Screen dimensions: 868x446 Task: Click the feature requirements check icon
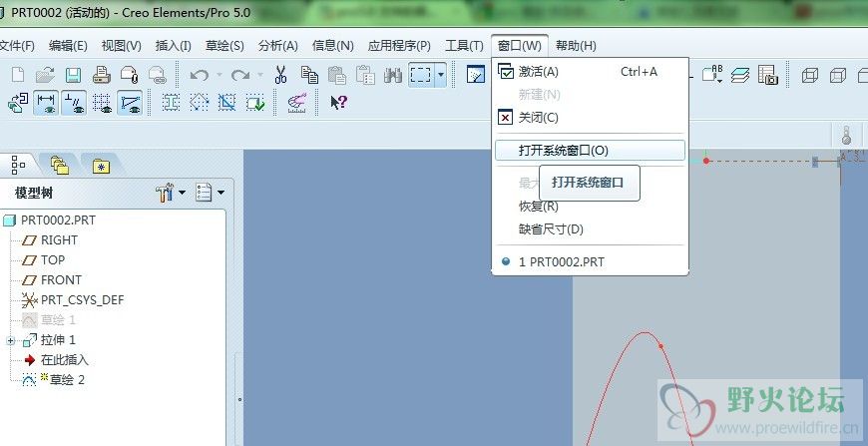[254, 103]
